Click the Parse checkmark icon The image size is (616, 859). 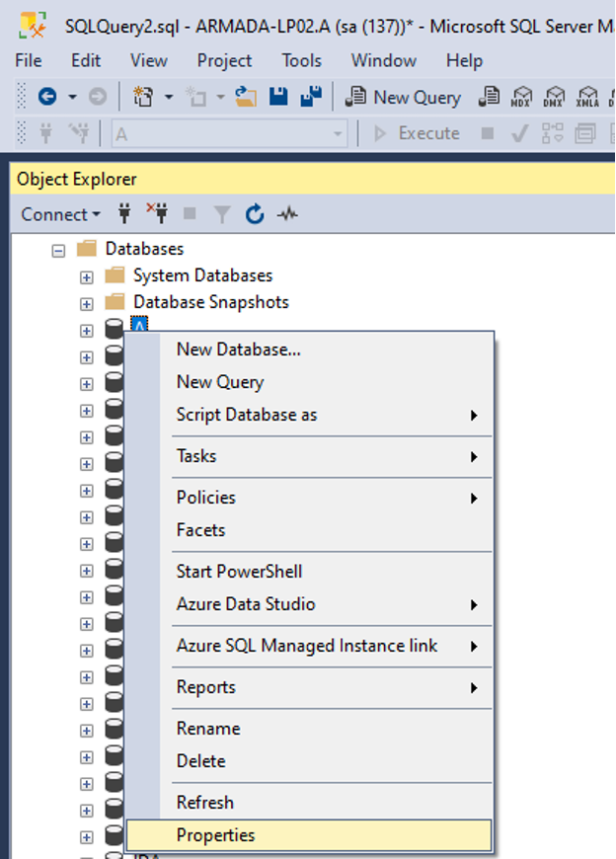(519, 133)
